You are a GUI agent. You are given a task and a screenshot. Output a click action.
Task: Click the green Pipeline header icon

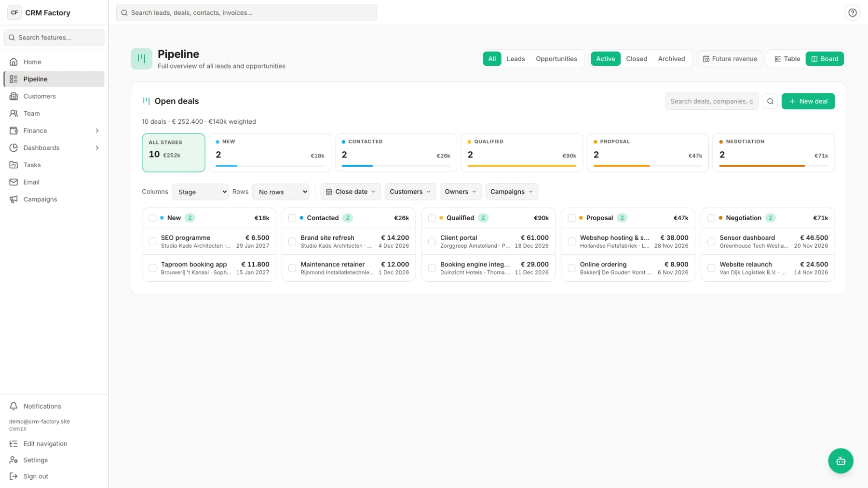(x=141, y=59)
